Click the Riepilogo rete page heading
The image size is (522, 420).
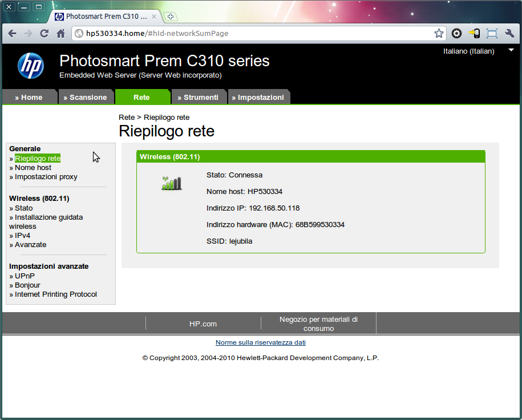(x=167, y=131)
